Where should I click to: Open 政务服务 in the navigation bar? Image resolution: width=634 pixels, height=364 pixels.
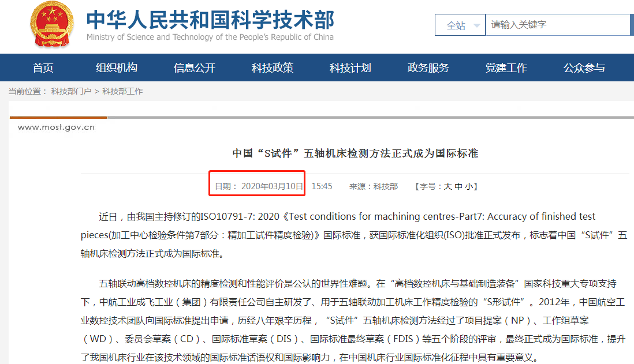(x=428, y=68)
